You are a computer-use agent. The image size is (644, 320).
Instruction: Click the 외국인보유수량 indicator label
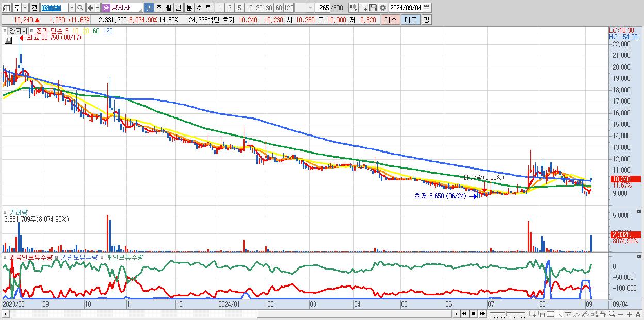click(x=31, y=257)
